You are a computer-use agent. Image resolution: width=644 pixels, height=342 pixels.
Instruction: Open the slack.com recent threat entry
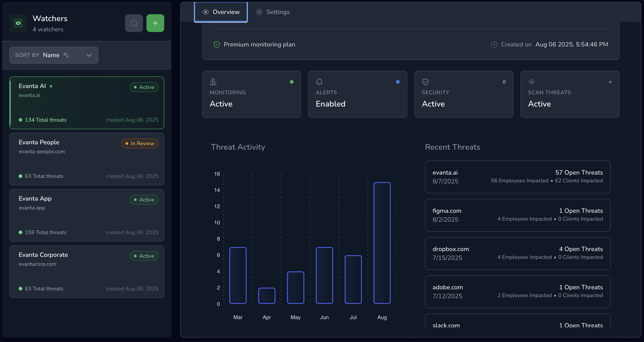[x=518, y=321]
